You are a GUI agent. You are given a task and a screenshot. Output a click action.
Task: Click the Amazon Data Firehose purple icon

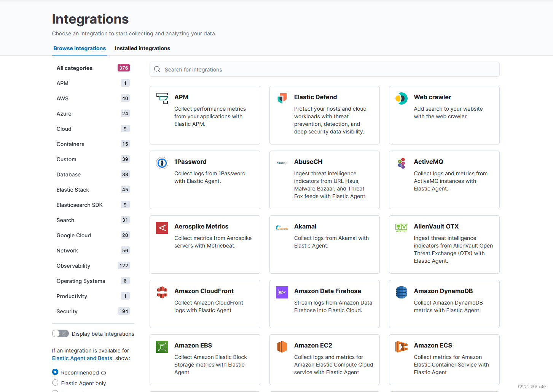point(282,292)
